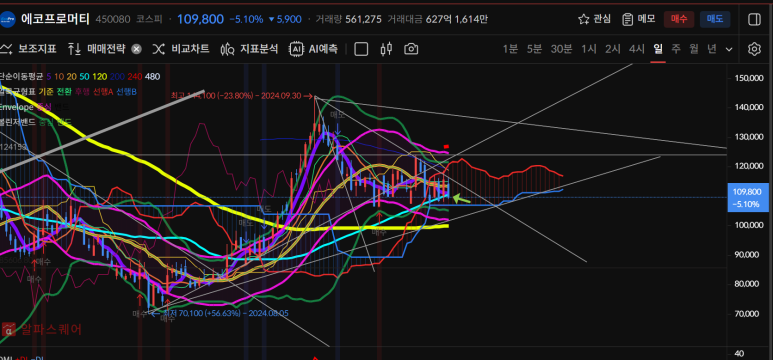The image size is (773, 360).
Task: Click the 130,000 price axis label
Action: [x=749, y=137]
